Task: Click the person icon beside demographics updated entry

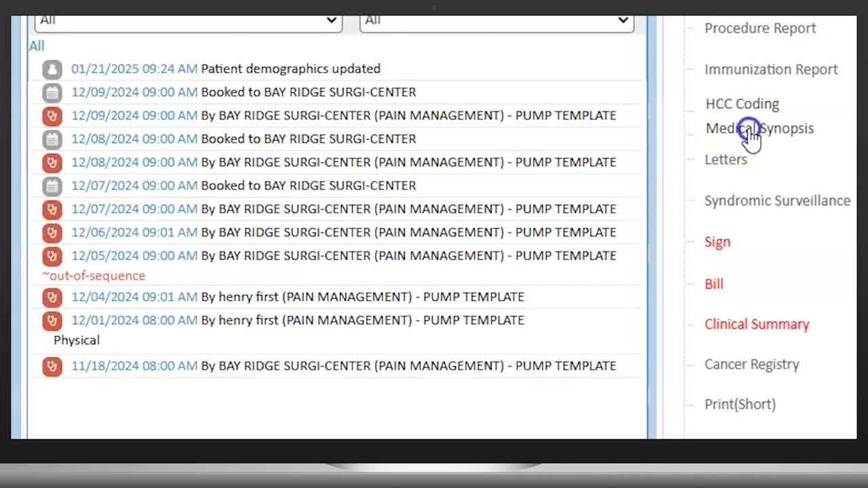Action: pos(52,69)
